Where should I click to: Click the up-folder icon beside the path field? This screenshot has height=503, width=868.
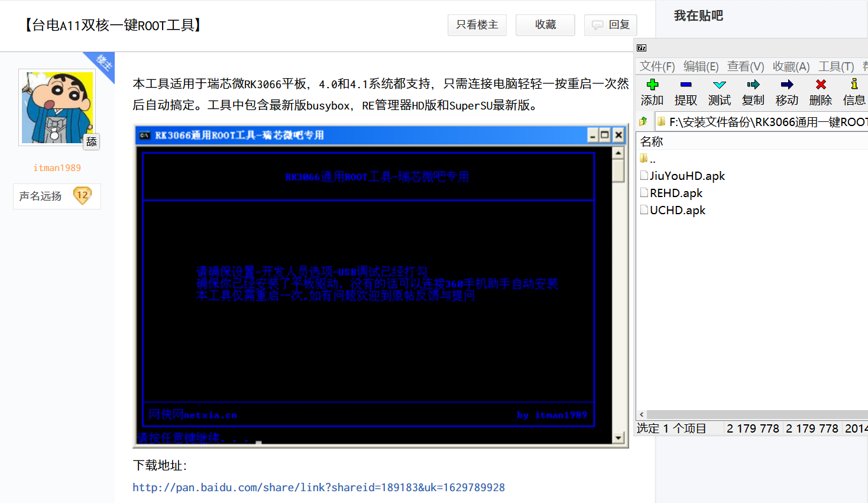point(643,121)
